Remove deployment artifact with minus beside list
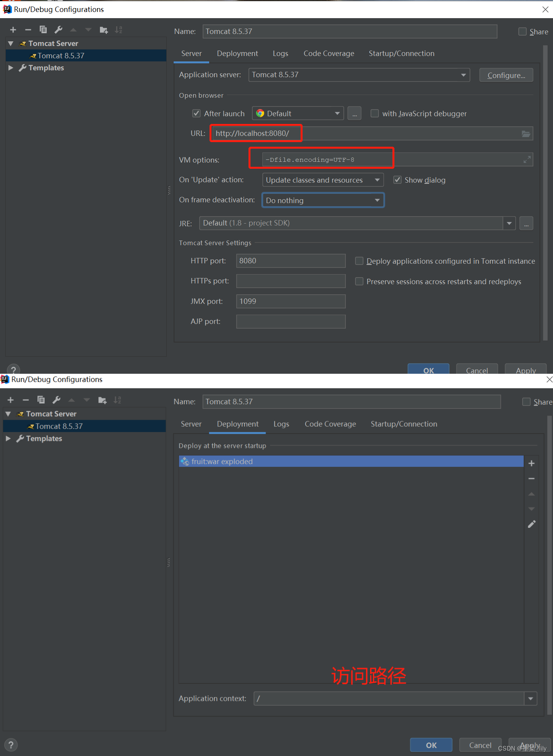 pos(531,478)
